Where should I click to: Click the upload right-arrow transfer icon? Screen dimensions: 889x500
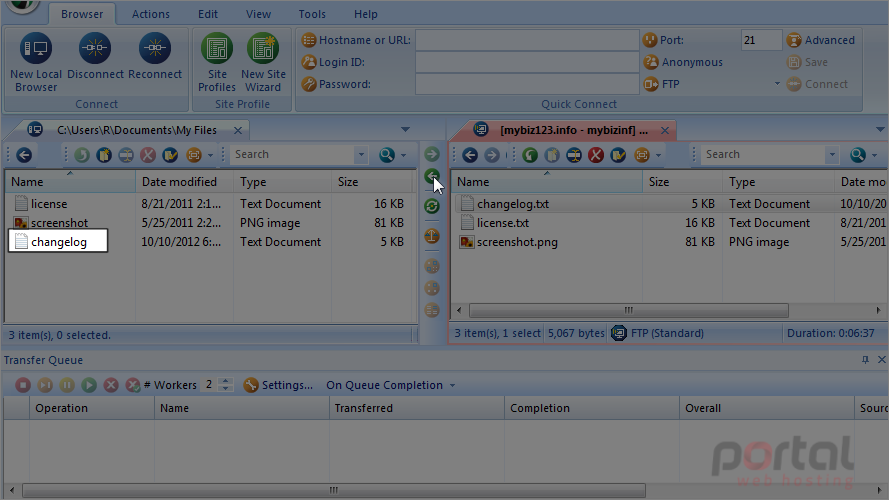[x=432, y=154]
